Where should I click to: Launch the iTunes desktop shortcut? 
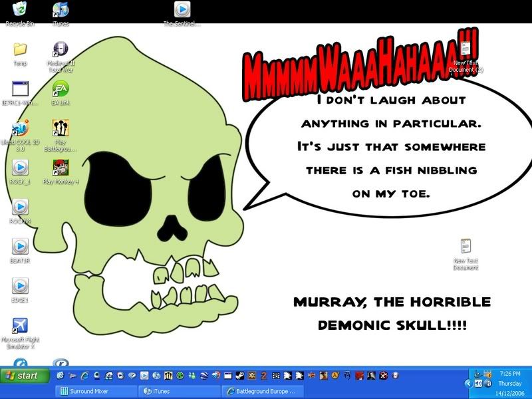[61, 13]
